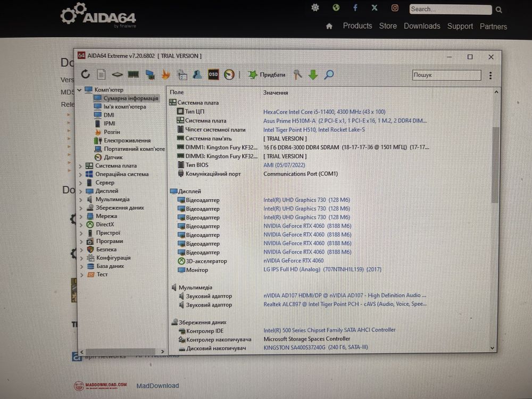The height and width of the screenshot is (399, 532).
Task: Select Електроживлення in the tree
Action: click(127, 140)
